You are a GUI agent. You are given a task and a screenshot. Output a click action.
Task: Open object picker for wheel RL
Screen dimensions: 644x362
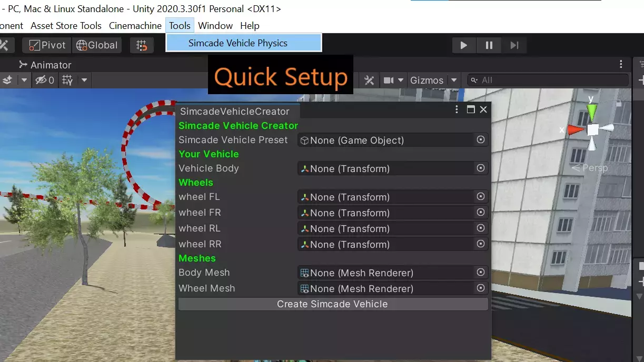481,228
